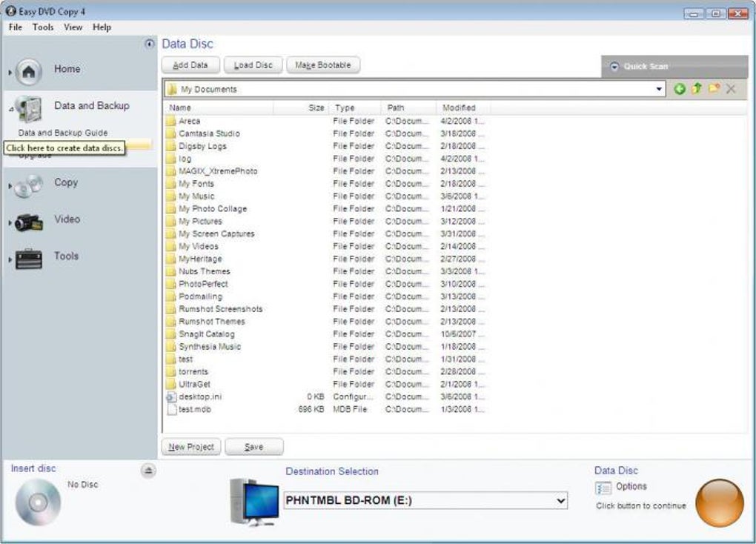Click the Options label under Data Disc
Viewport: 756px width, 544px height.
[631, 487]
